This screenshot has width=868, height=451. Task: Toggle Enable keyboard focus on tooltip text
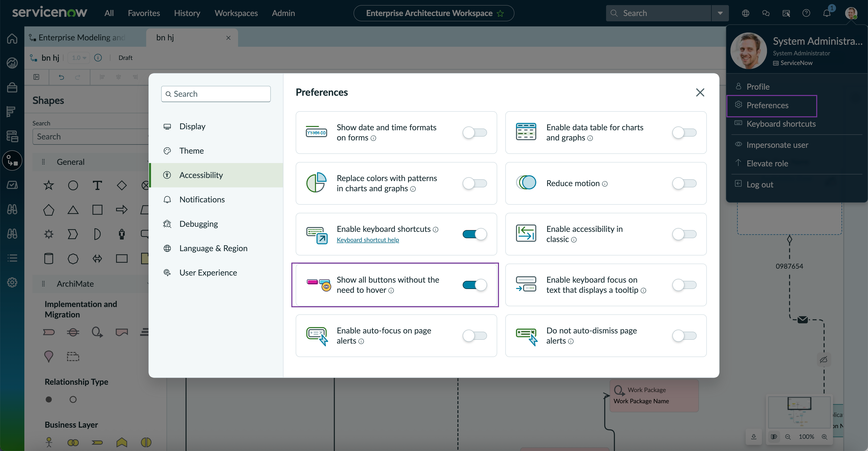pyautogui.click(x=684, y=285)
